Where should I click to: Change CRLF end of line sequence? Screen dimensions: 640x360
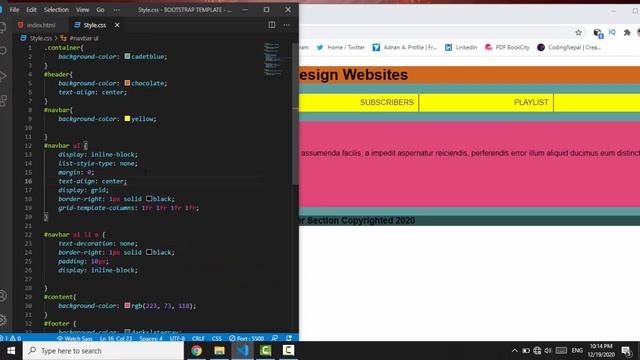tap(198, 338)
